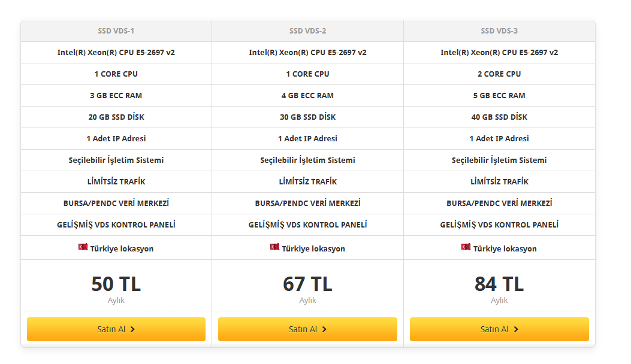631x364 pixels.
Task: Click Turkish flag icon in SSD VDS-2
Action: coord(274,247)
